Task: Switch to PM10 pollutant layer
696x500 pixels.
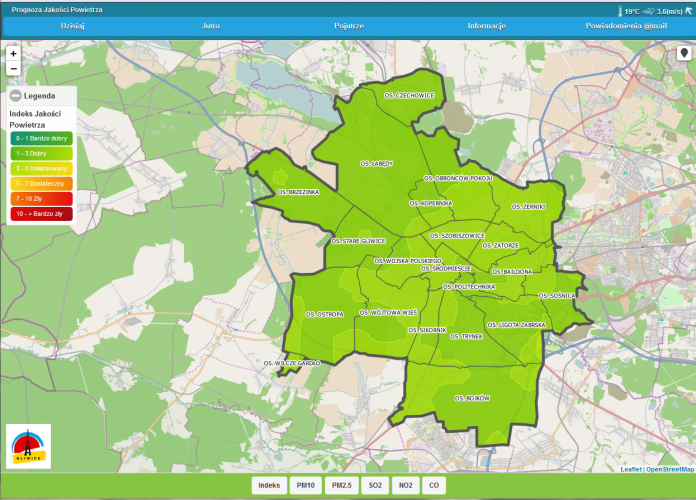Action: (305, 486)
